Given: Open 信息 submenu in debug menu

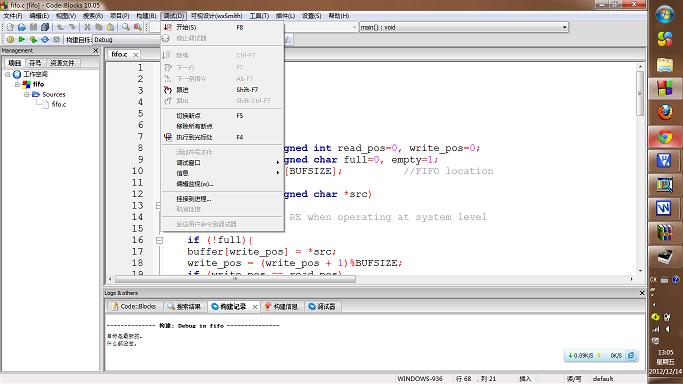Looking at the screenshot, I should point(223,173).
